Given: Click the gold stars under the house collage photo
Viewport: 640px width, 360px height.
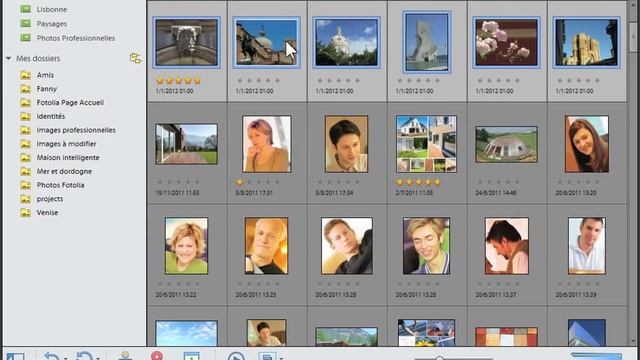Looking at the screenshot, I should (418, 182).
